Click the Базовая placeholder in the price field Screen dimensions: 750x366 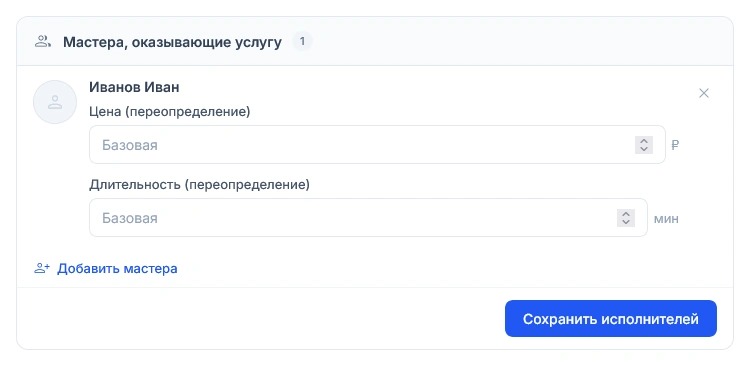coord(130,145)
